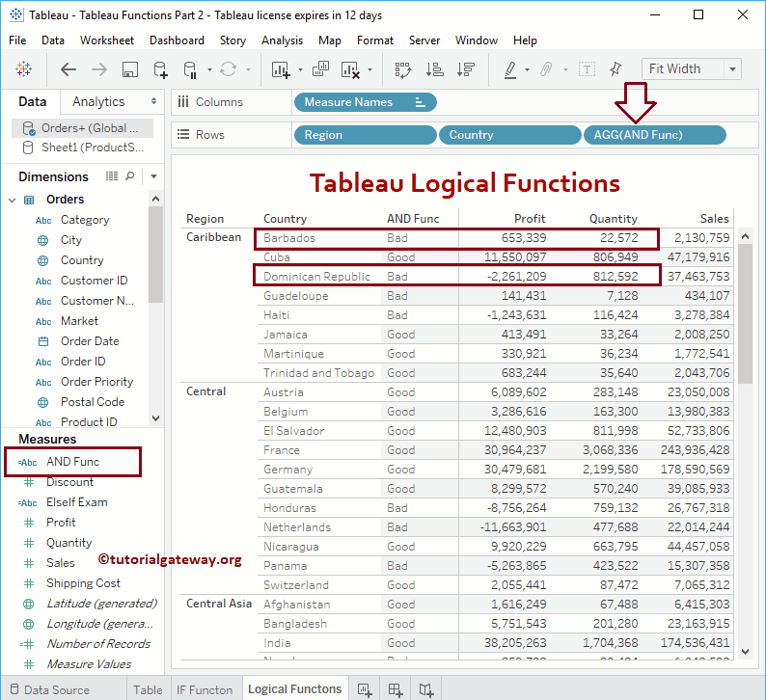Select the Shipping Cost measure
This screenshot has width=766, height=700.
tap(83, 583)
